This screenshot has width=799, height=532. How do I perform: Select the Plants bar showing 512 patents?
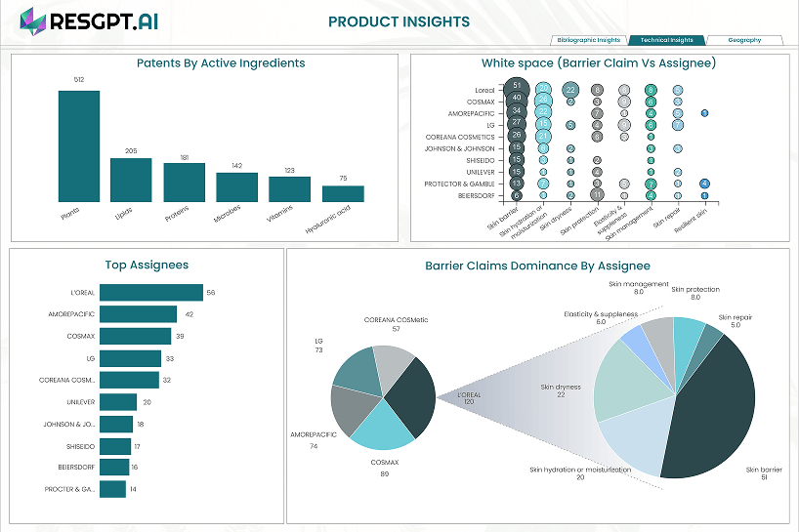click(79, 146)
